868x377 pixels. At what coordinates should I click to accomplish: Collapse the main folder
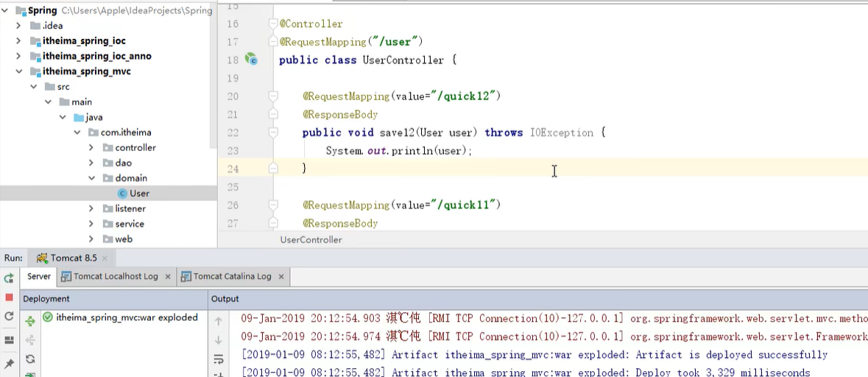pyautogui.click(x=48, y=102)
